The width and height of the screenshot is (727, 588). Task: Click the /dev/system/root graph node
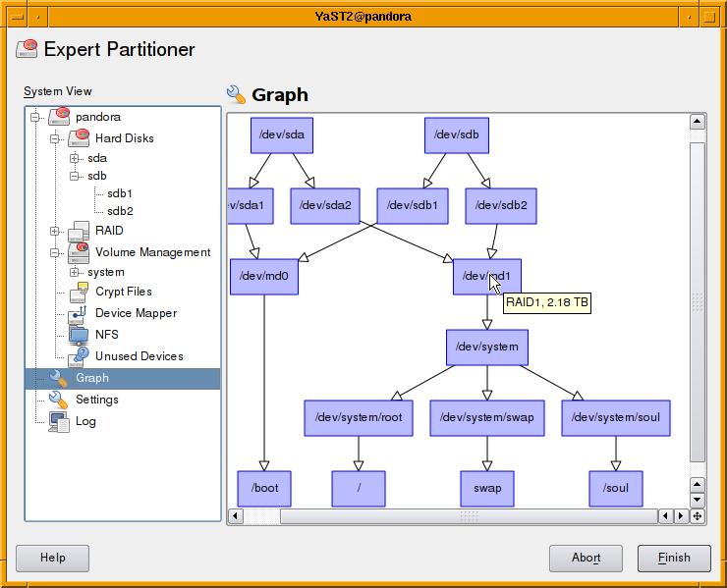pos(359,418)
